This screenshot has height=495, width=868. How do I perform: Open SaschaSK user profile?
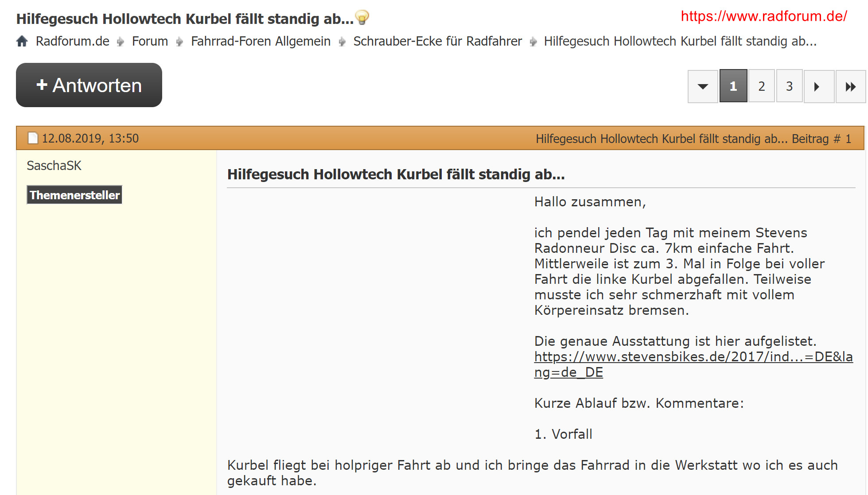coord(54,166)
